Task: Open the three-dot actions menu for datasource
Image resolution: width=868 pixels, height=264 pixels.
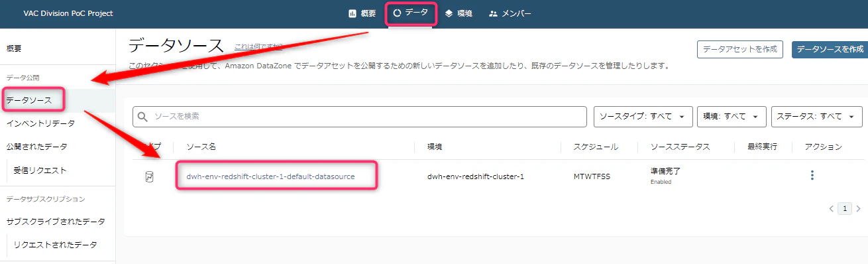Action: 812,176
